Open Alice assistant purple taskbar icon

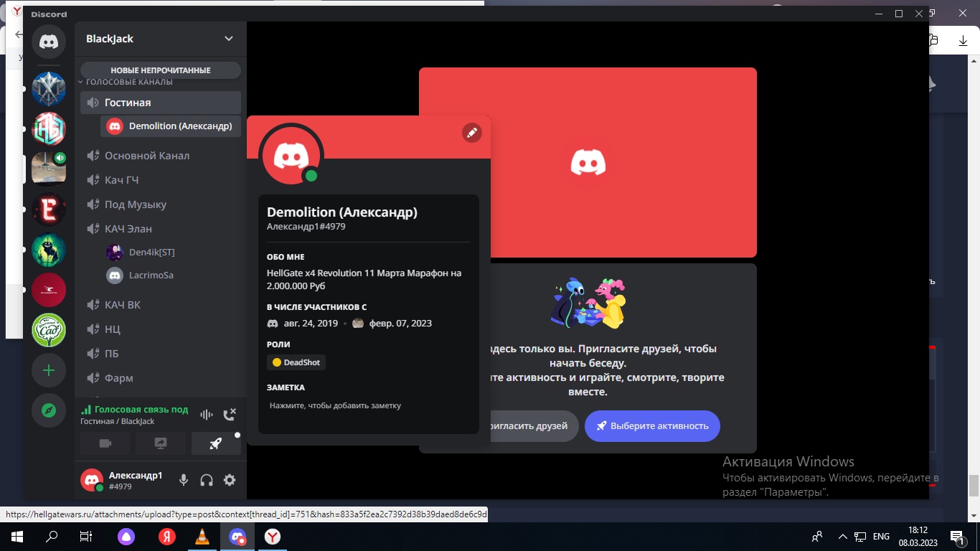(x=126, y=536)
